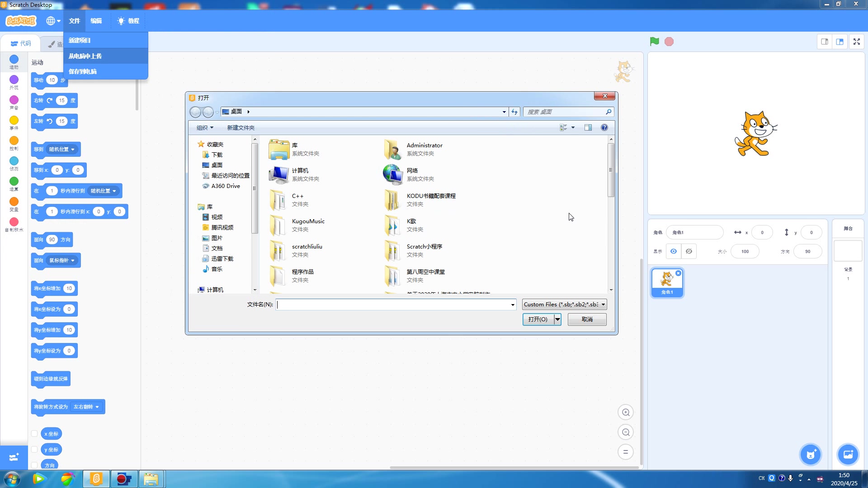Click the refresh button in dialog

click(x=514, y=112)
